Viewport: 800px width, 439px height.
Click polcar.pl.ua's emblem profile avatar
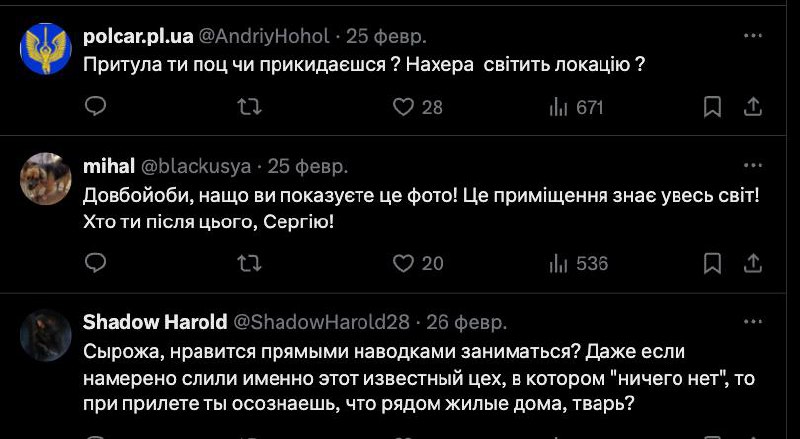pos(45,49)
